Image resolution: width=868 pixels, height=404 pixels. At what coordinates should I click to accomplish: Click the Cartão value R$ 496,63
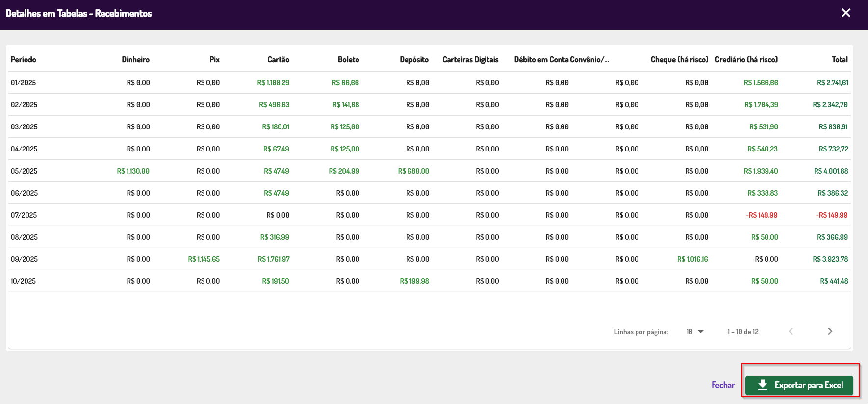click(274, 105)
